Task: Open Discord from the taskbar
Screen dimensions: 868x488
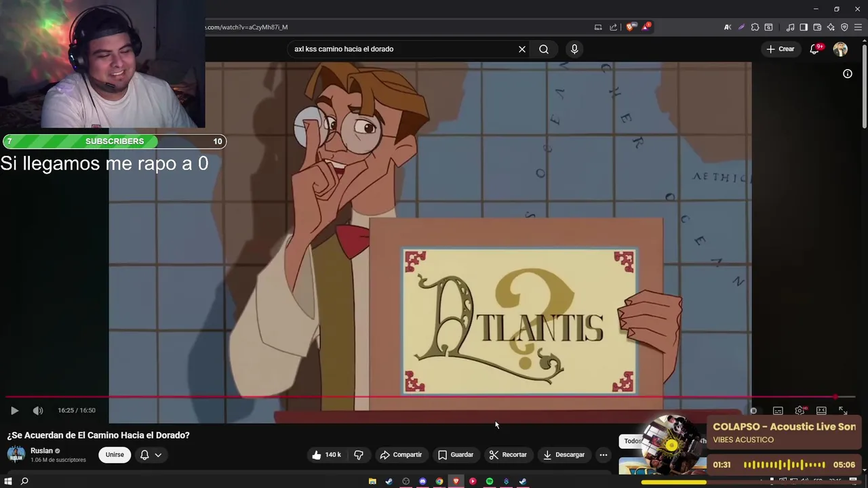Action: 422,481
